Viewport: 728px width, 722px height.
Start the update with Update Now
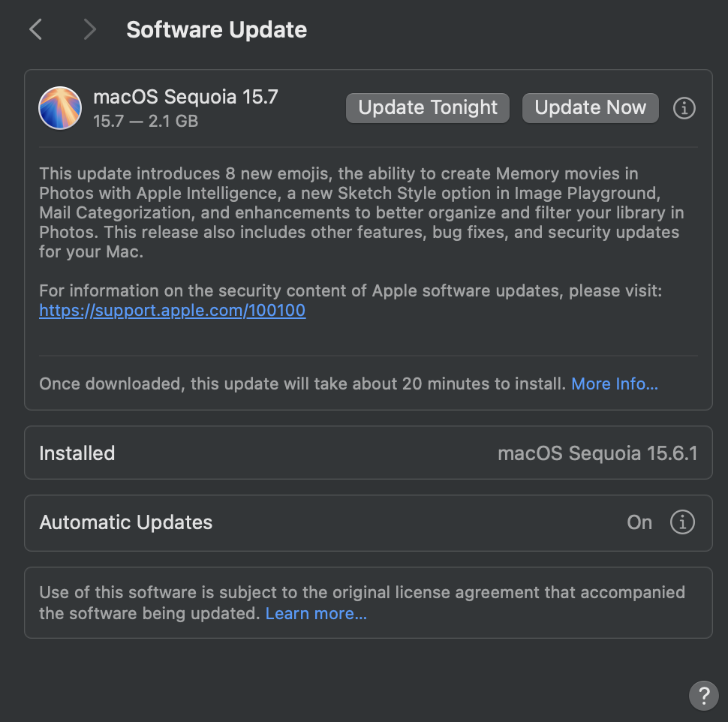590,108
